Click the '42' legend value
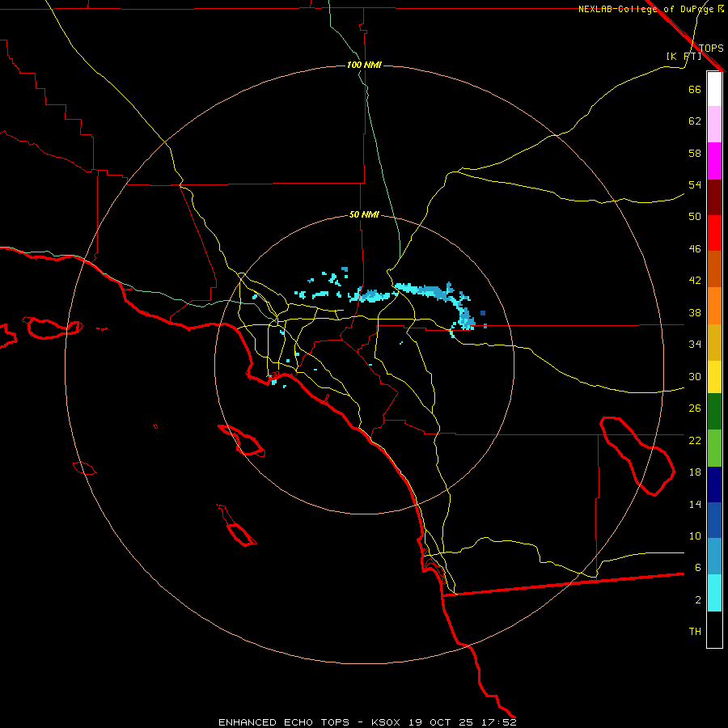This screenshot has width=728, height=728. click(x=695, y=281)
